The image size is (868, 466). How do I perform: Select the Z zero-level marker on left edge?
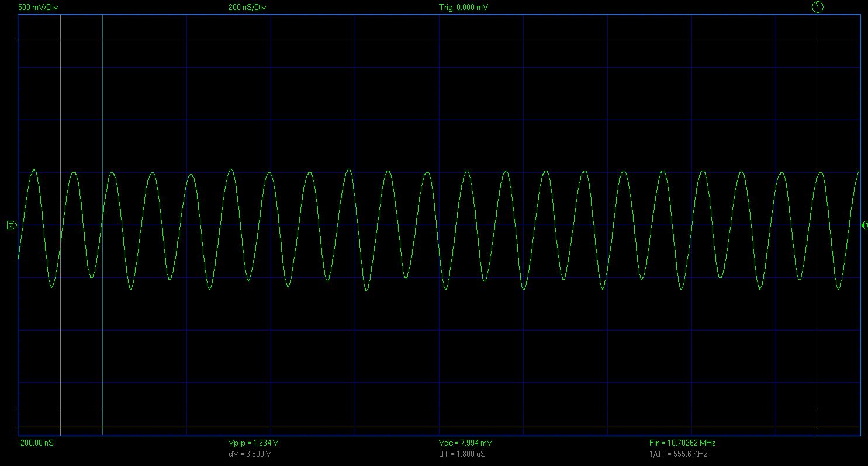point(11,225)
